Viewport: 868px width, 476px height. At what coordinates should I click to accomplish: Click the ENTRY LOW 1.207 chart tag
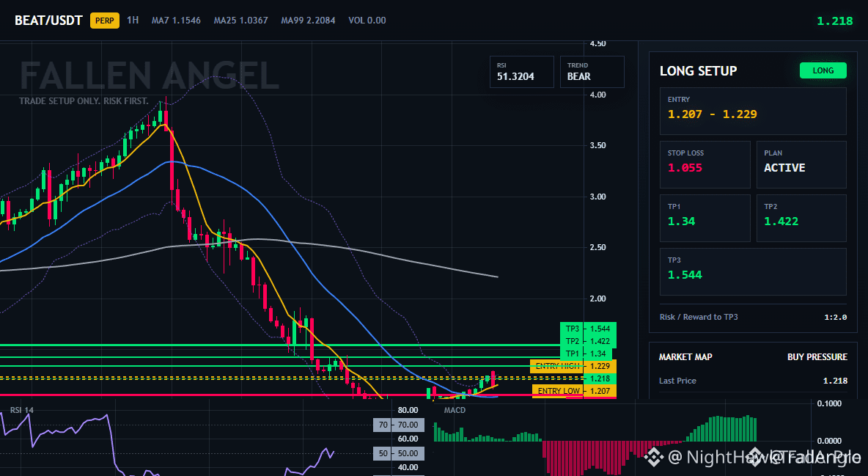pyautogui.click(x=574, y=391)
